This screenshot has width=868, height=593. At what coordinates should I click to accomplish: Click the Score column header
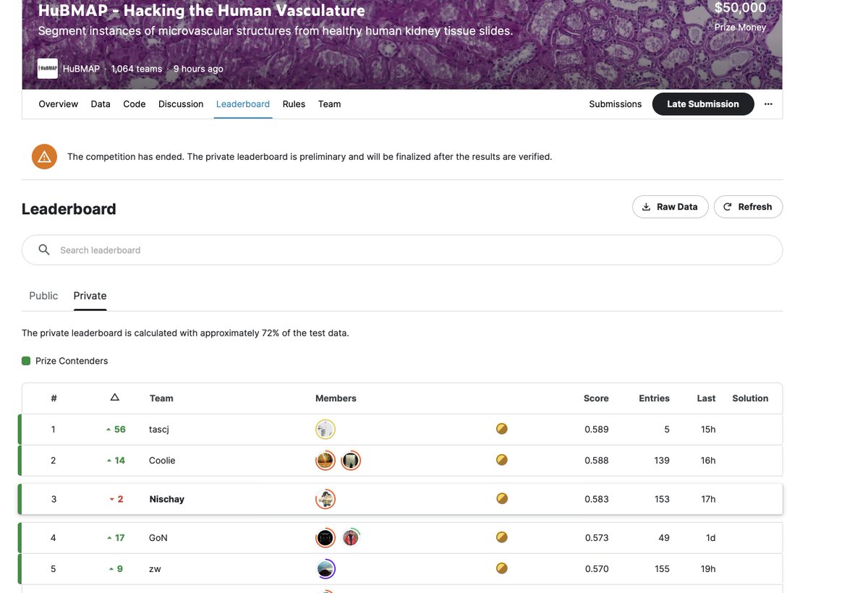click(x=596, y=398)
